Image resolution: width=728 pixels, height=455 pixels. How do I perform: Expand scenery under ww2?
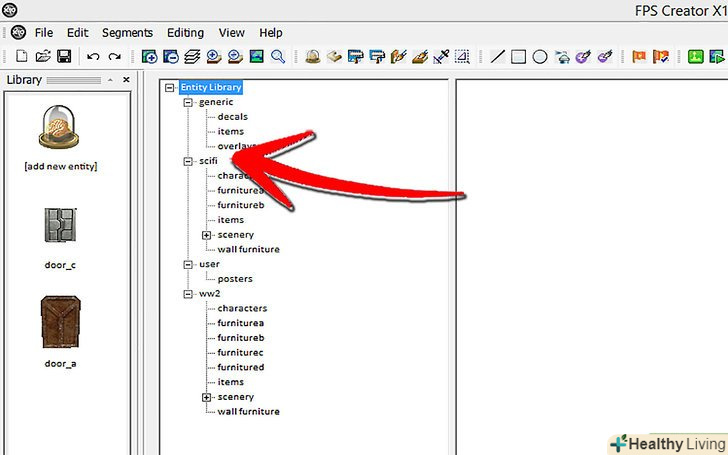click(207, 397)
